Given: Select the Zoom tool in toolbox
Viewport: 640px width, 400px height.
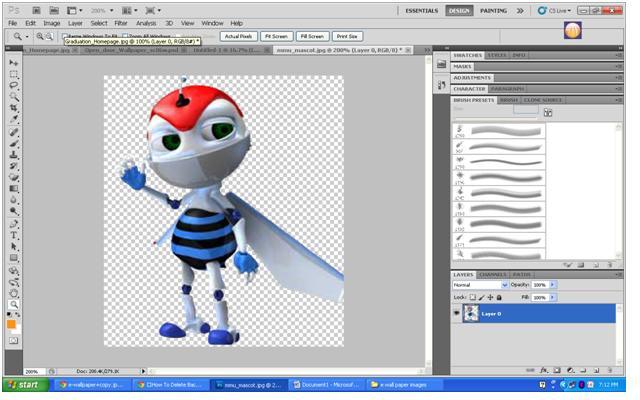Looking at the screenshot, I should (x=13, y=304).
